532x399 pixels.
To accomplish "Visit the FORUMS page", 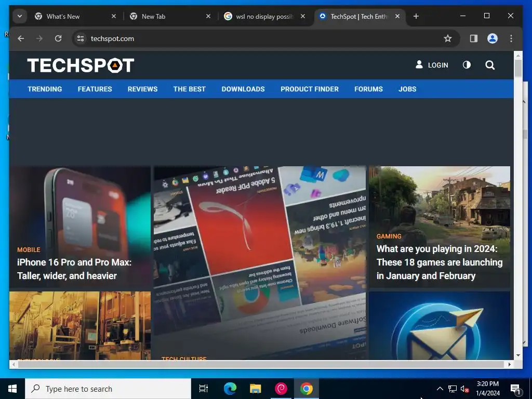I will (368, 89).
